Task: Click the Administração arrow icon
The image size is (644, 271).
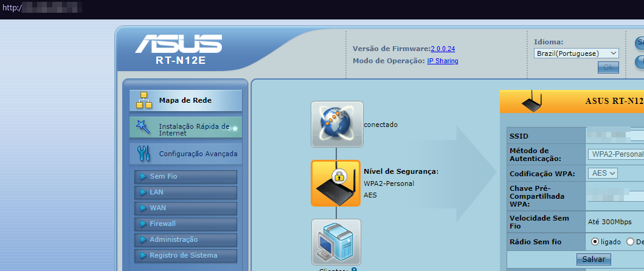Action: click(x=144, y=239)
